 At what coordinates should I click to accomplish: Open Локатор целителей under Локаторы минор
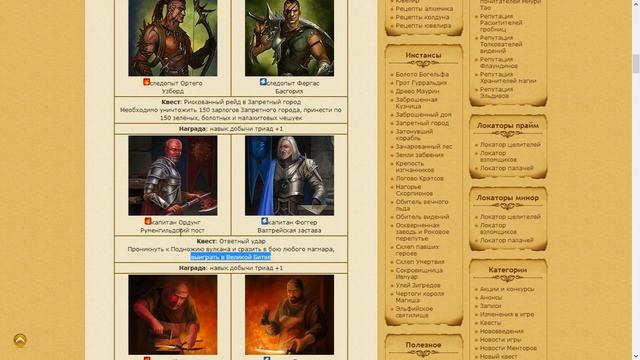[x=510, y=217]
